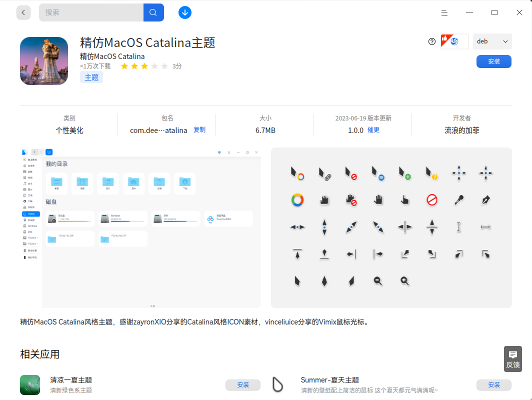Open the hamburger main menu
The height and width of the screenshot is (400, 532).
point(444,12)
